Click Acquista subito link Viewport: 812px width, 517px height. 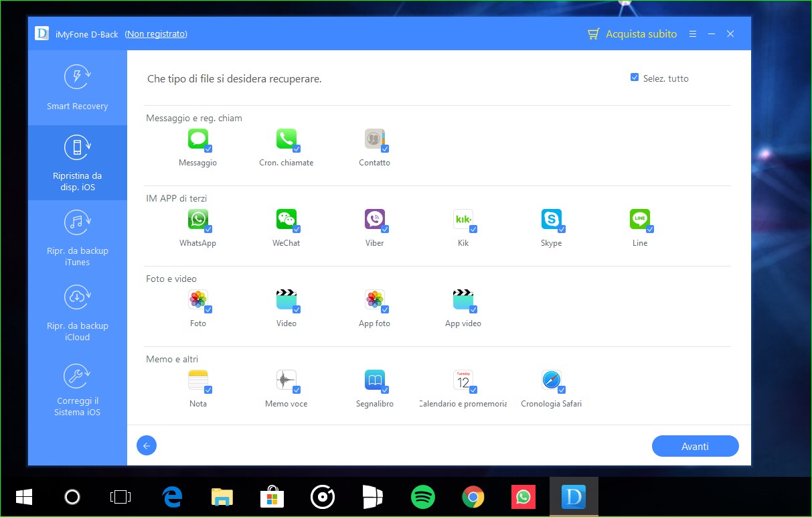click(x=641, y=33)
